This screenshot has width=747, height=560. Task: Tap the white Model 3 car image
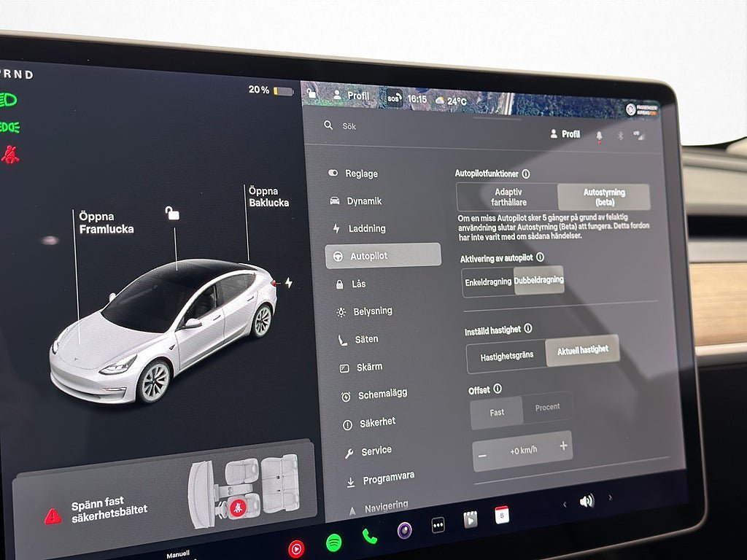[163, 330]
